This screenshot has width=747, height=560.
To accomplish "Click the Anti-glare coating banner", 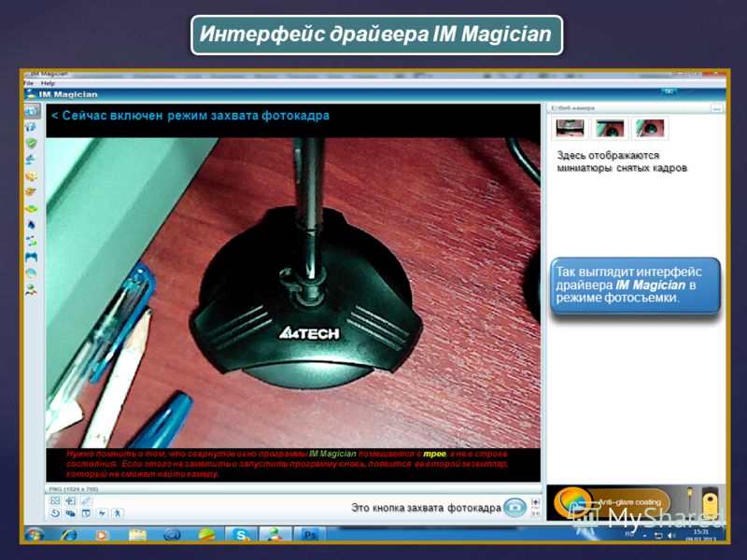I will [636, 503].
